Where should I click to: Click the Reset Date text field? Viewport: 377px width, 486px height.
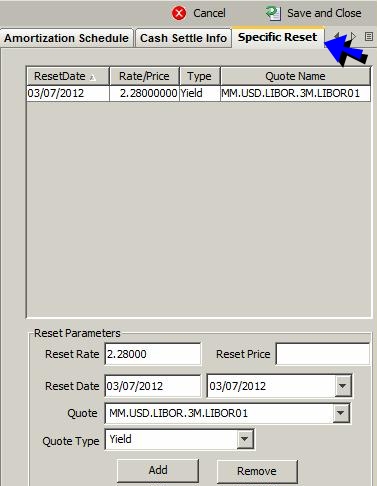coord(153,386)
